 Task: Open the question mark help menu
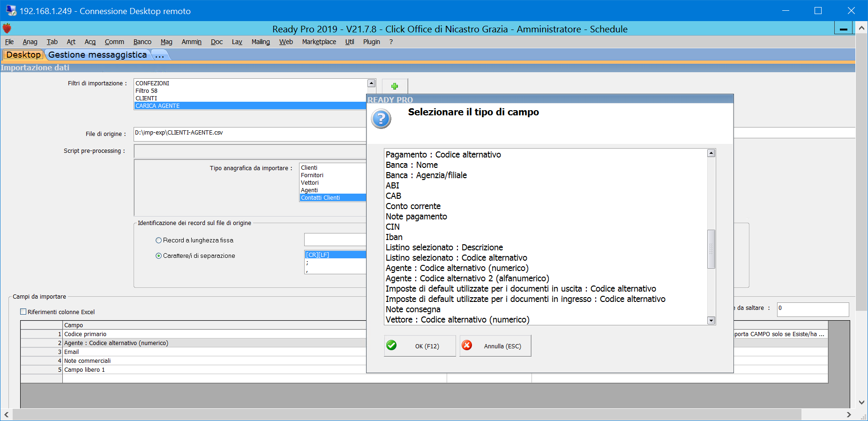(x=391, y=42)
